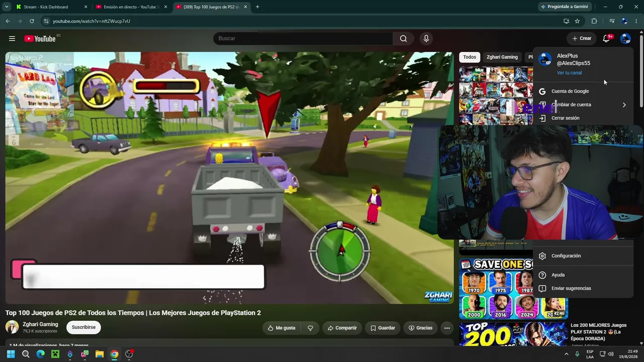Screen dimensions: 644x362
Task: Open the YouTube guide hamburger menu
Action: click(12, 39)
